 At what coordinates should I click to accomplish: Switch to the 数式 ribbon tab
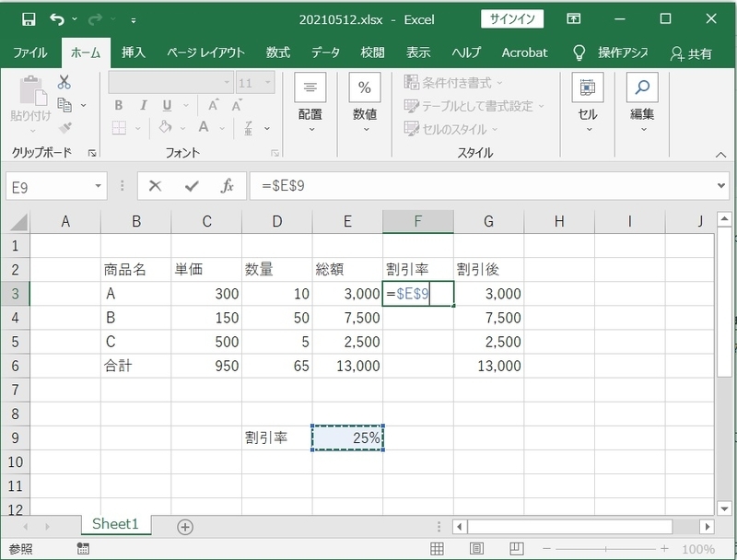pyautogui.click(x=277, y=52)
